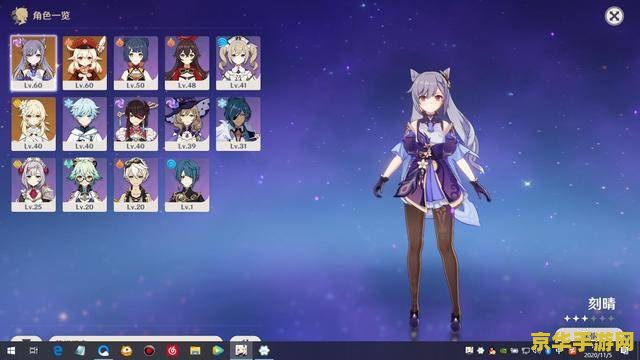Select the Noelle Lv.25 character card
This screenshot has height=360, width=640.
(x=33, y=185)
